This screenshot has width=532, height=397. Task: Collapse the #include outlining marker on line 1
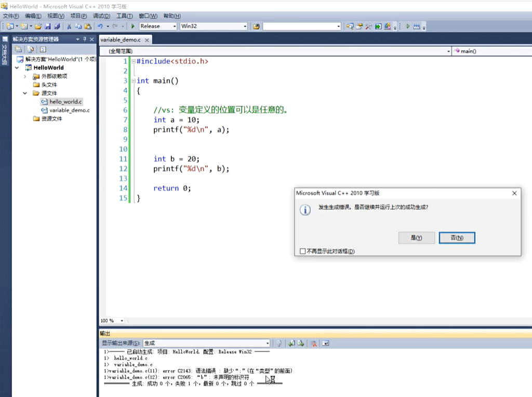tap(134, 61)
